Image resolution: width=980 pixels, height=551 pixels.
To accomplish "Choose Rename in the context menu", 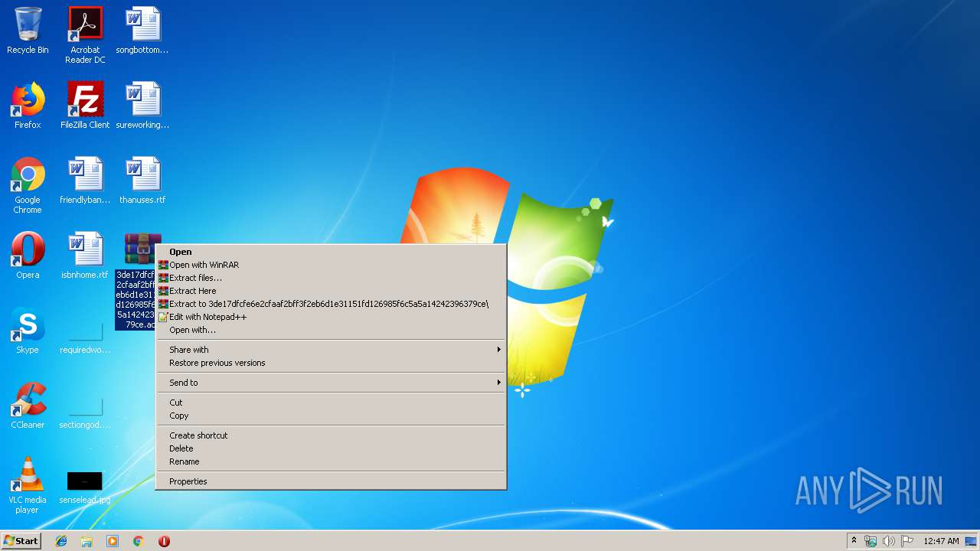I will [330, 461].
